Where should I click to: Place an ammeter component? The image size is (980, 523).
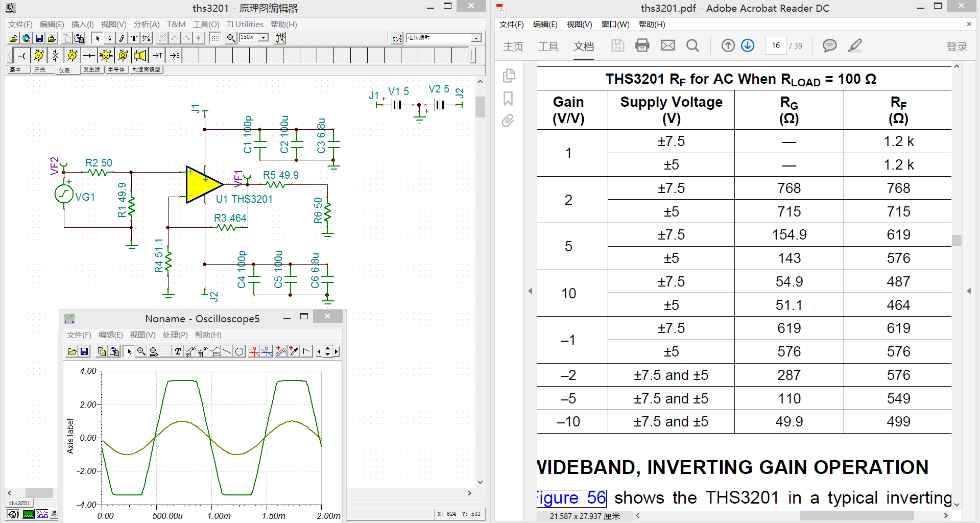pyautogui.click(x=73, y=55)
